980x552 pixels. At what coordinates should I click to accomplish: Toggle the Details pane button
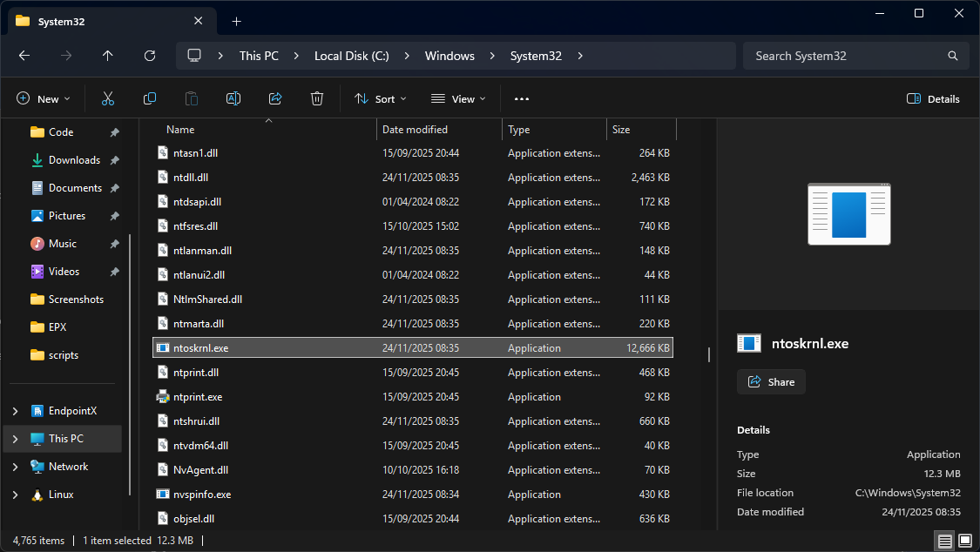coord(933,99)
